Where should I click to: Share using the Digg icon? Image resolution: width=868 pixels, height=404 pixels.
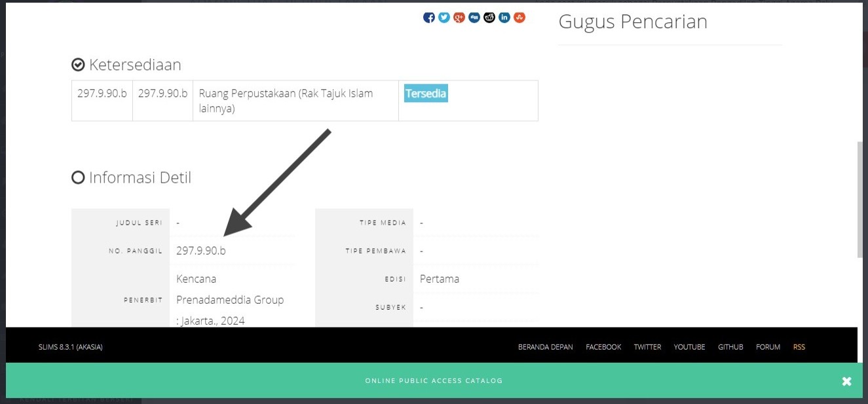(474, 18)
